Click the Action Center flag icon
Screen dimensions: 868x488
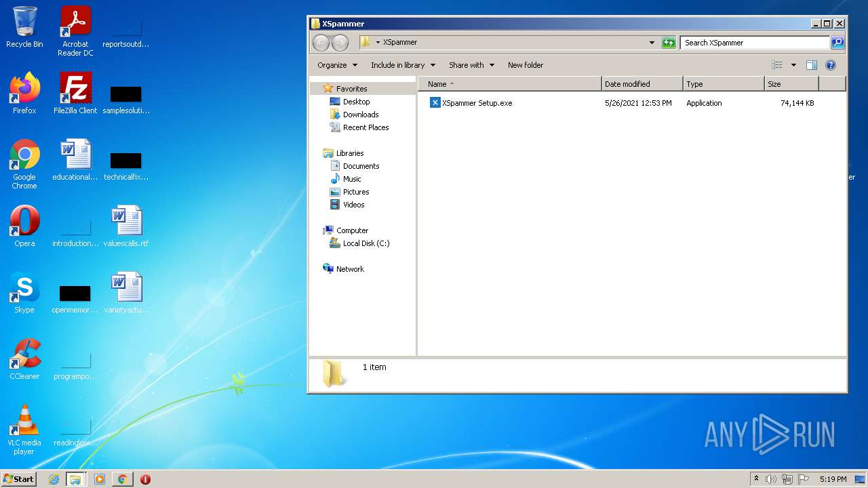pos(804,479)
